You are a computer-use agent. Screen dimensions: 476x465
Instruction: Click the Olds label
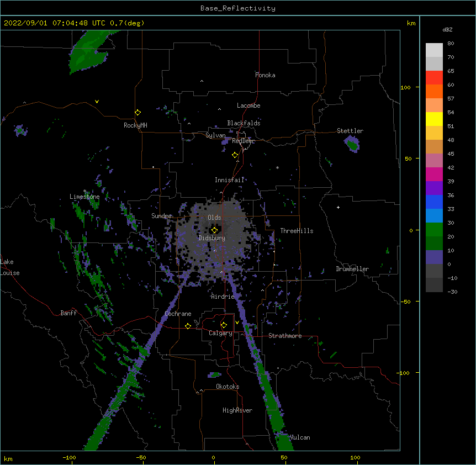pyautogui.click(x=214, y=218)
